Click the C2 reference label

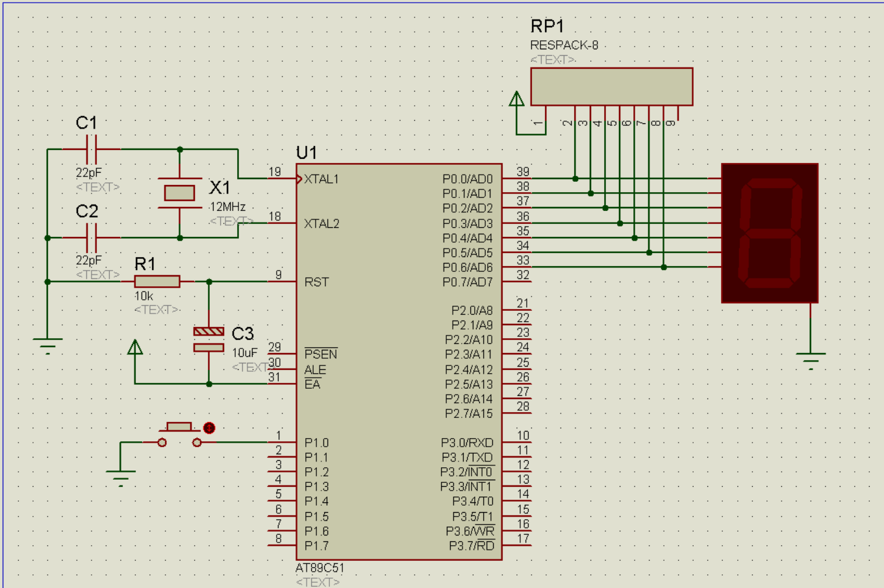[86, 211]
